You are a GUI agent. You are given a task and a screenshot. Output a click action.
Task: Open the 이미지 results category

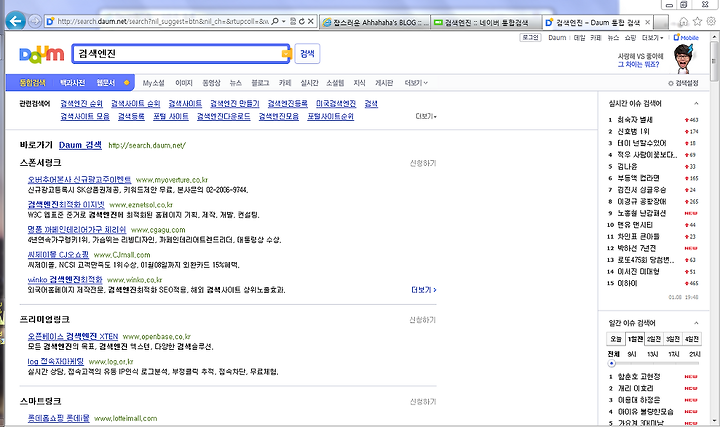[x=184, y=83]
